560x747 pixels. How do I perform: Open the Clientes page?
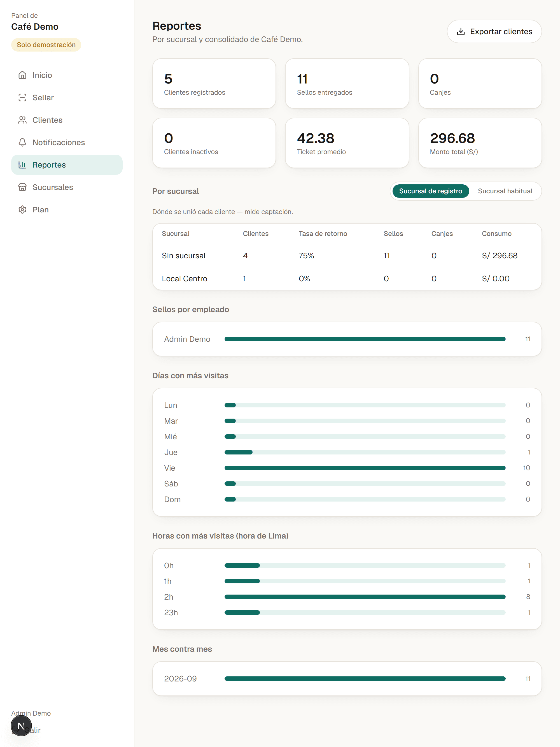pos(67,120)
